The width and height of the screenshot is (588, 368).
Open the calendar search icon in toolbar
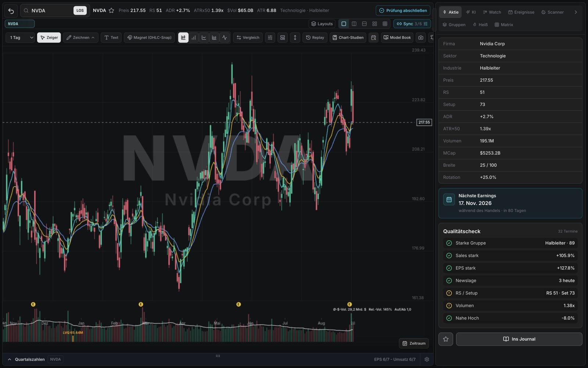coord(373,38)
